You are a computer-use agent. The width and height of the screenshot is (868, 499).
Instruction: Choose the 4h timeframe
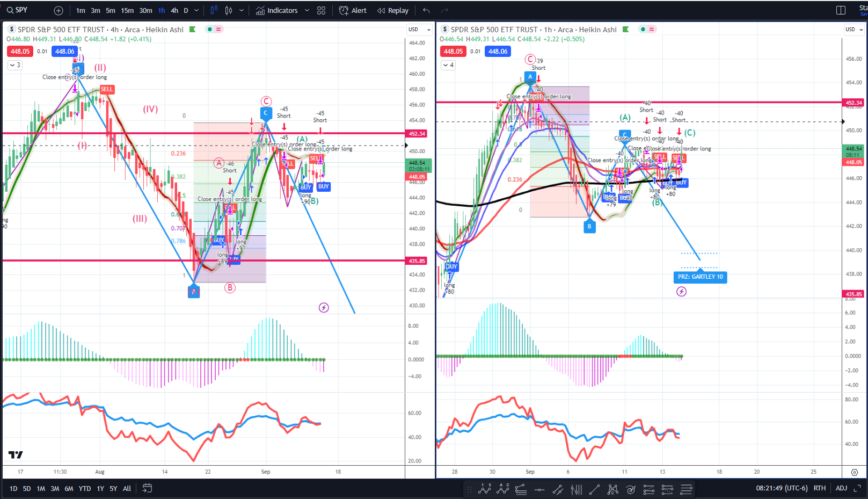point(174,11)
